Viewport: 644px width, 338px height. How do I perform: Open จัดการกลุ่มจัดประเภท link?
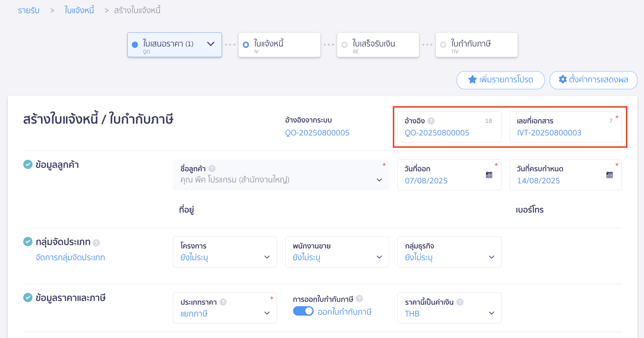tap(70, 257)
